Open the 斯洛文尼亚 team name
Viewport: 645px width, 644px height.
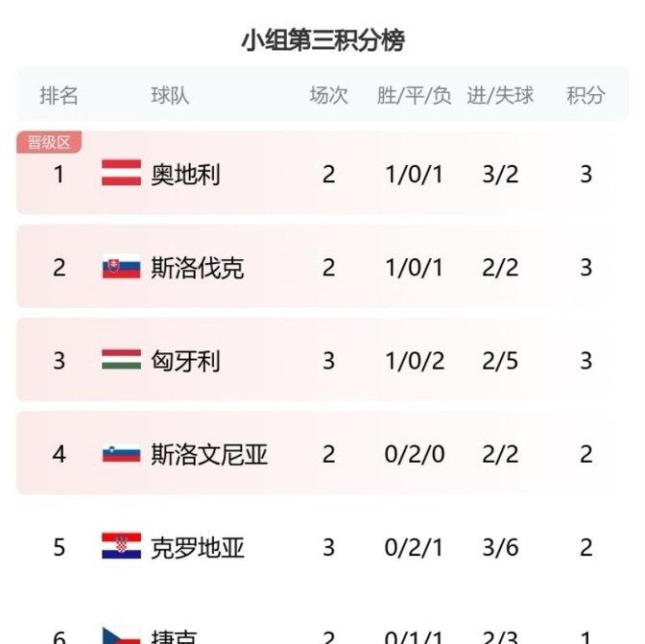click(209, 453)
